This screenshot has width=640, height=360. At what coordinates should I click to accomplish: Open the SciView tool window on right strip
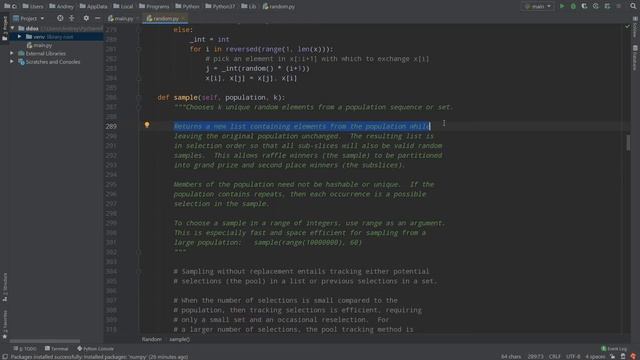coord(635,27)
